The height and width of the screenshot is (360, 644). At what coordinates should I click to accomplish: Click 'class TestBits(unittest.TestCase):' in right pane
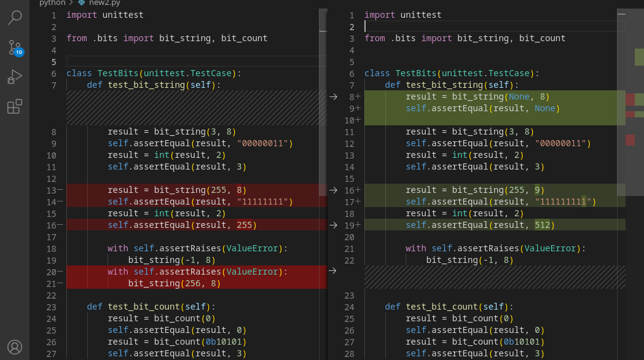tap(452, 73)
